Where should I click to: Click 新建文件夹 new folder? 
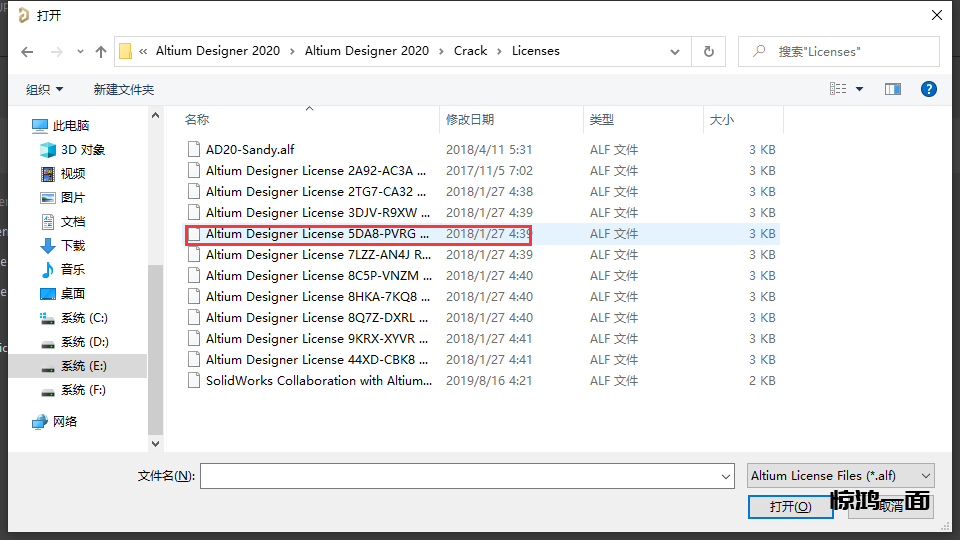coord(124,89)
